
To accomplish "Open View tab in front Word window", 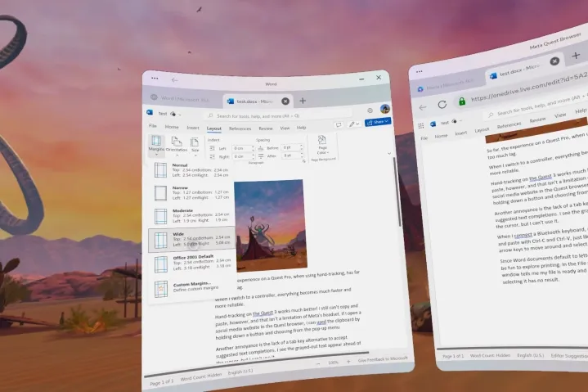I will (x=285, y=128).
